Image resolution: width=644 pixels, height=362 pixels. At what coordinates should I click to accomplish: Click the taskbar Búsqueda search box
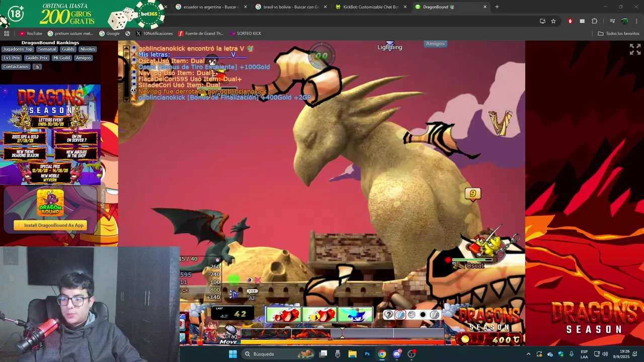[x=279, y=354]
